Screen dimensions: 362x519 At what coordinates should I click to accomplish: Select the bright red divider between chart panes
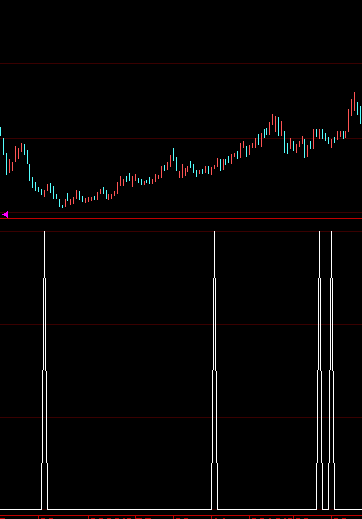point(181,219)
